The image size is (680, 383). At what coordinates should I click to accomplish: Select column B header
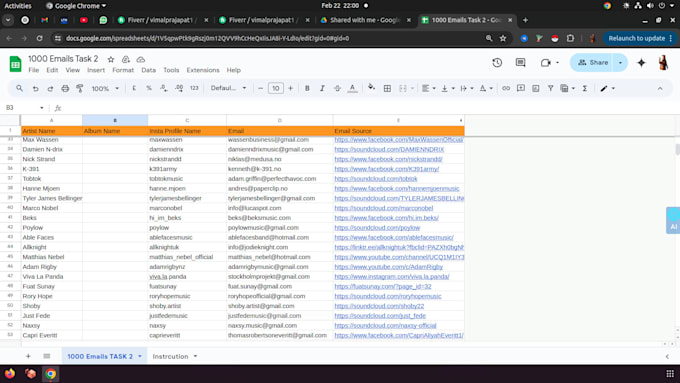115,120
